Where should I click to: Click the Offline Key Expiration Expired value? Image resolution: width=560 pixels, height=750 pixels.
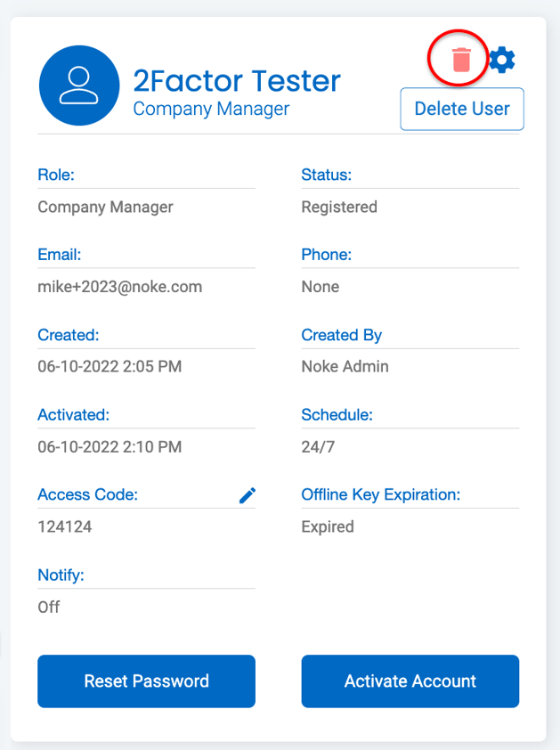pos(328,526)
